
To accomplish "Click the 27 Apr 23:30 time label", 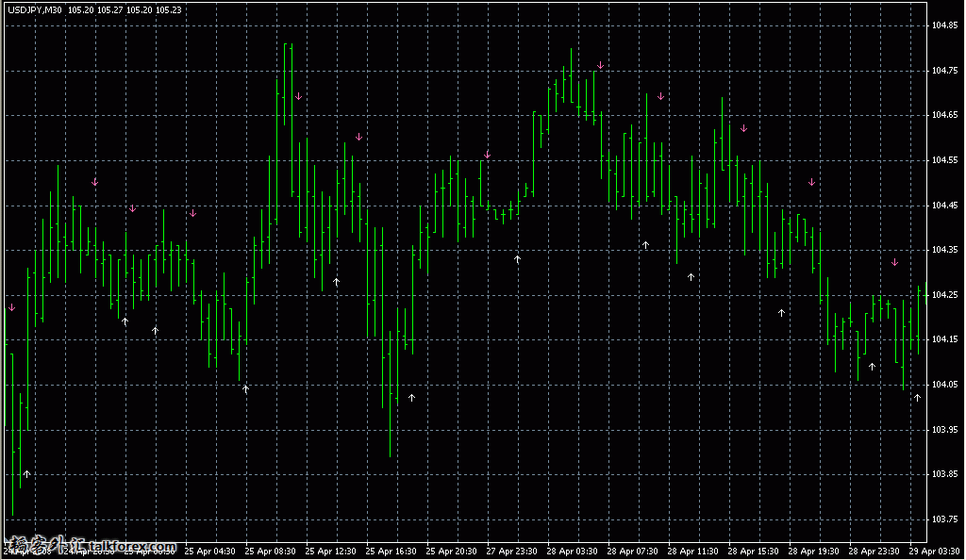I will 511,552.
